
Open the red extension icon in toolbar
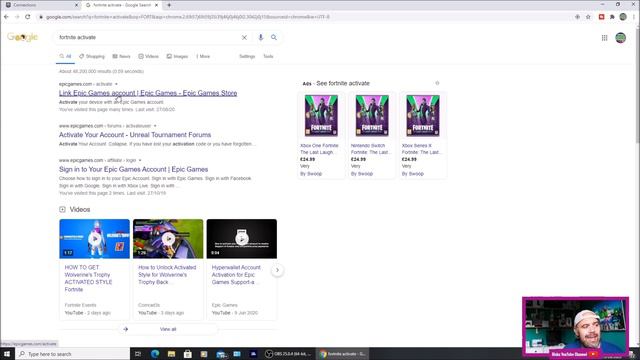pos(601,17)
